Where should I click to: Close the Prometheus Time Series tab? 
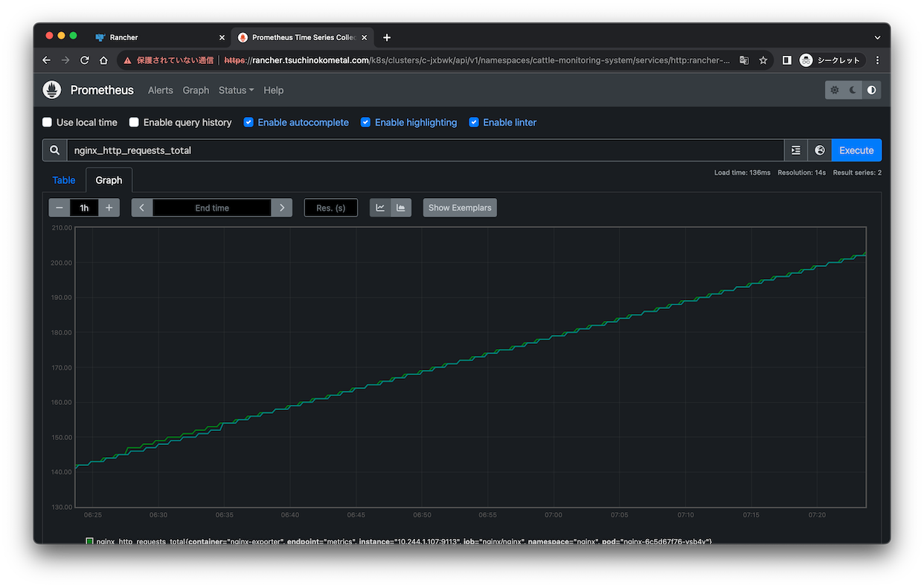point(366,37)
